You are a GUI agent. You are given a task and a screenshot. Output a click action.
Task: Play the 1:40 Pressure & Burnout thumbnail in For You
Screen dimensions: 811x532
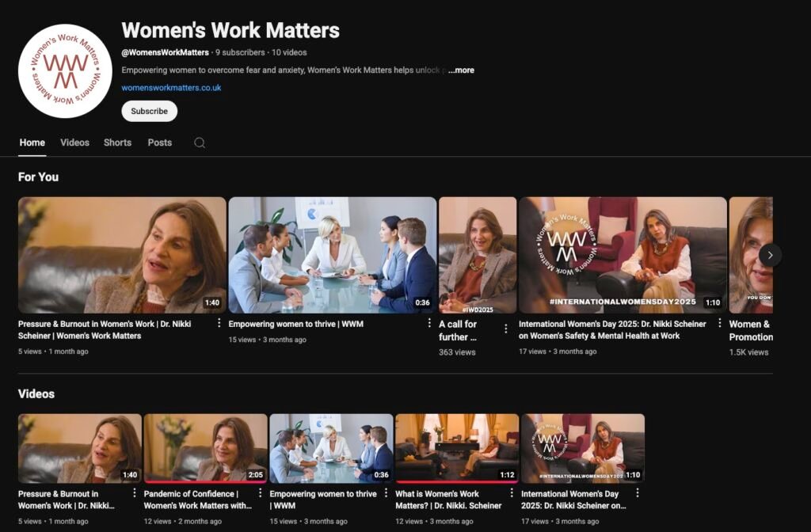[x=122, y=255]
